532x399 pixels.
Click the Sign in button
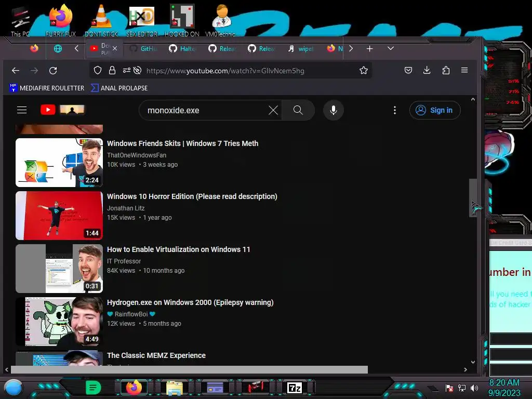coord(435,110)
